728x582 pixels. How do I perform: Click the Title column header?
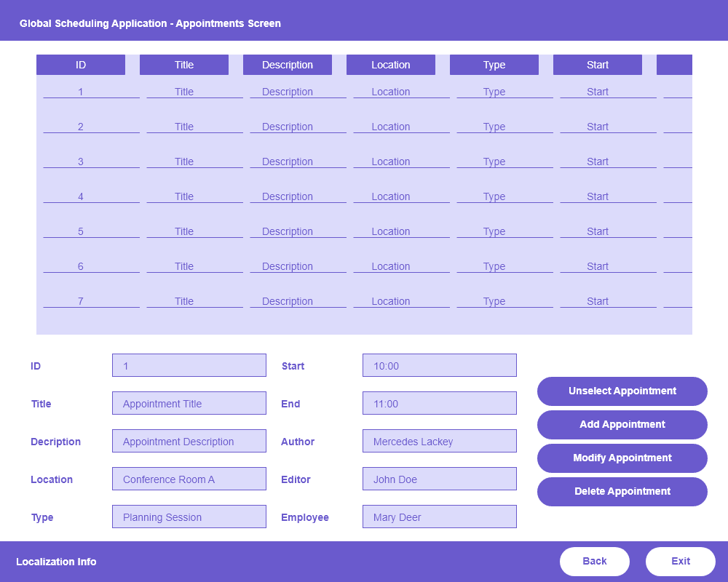click(x=183, y=65)
